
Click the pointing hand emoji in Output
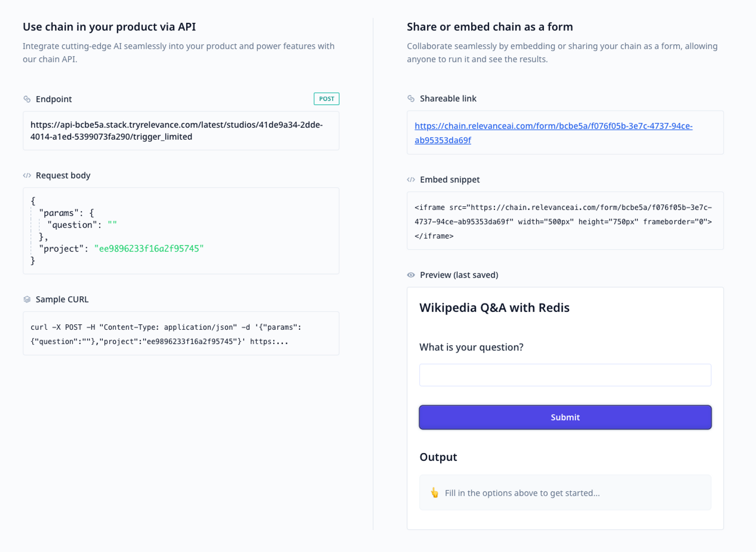(434, 493)
